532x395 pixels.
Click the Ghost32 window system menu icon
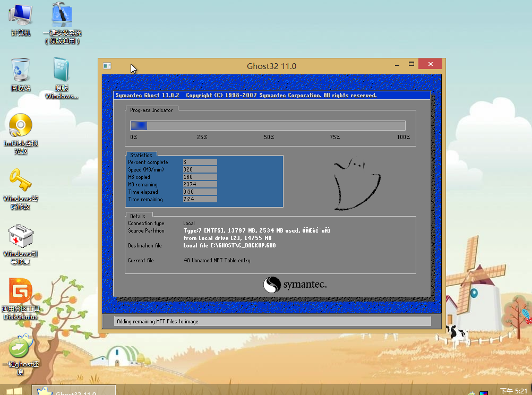pos(107,66)
